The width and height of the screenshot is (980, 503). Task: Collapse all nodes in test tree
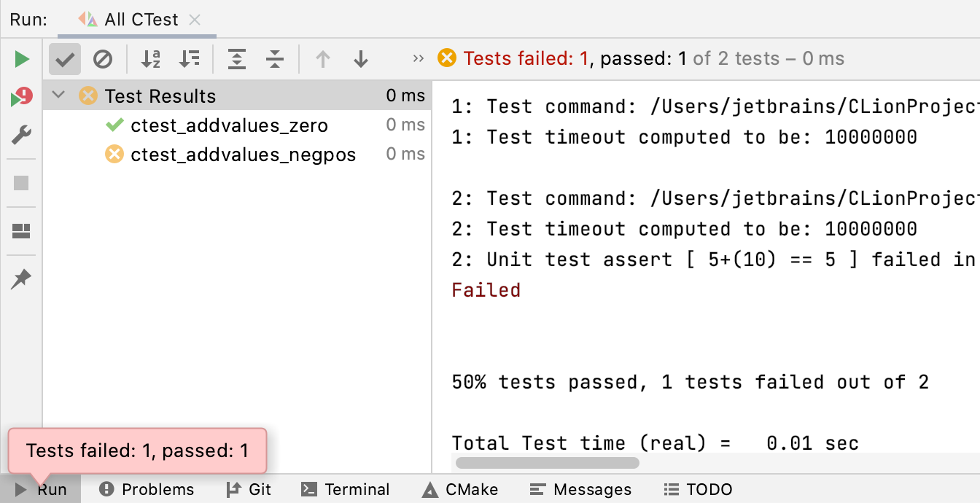point(275,59)
